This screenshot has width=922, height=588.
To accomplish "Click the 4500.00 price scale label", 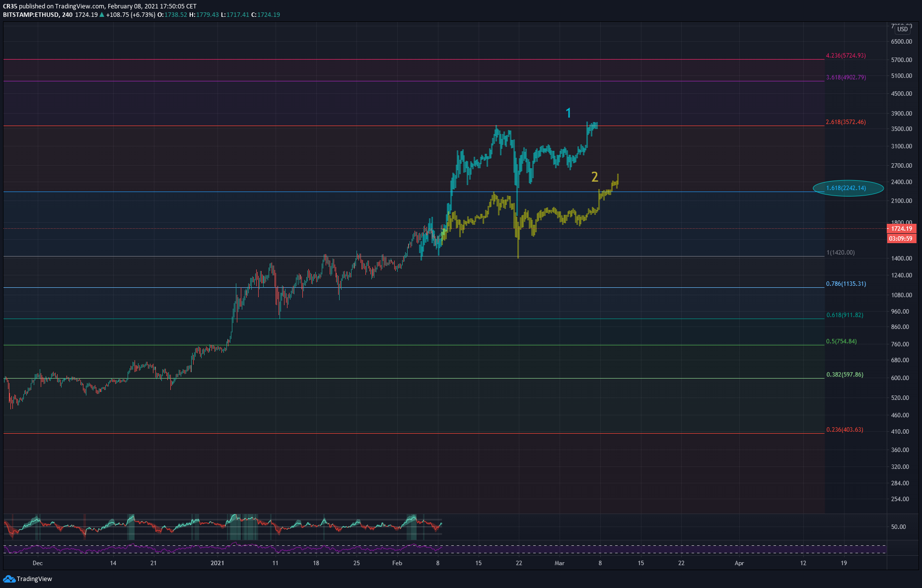I will coord(902,94).
